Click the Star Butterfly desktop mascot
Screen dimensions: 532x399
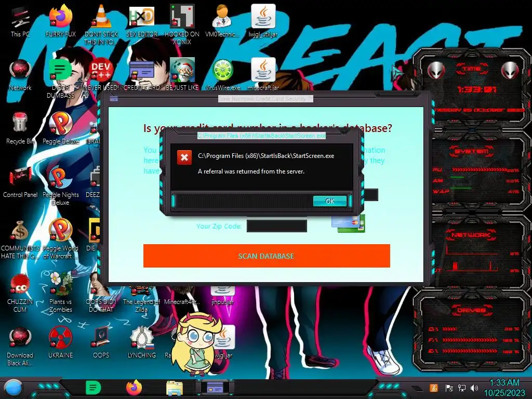pyautogui.click(x=196, y=344)
